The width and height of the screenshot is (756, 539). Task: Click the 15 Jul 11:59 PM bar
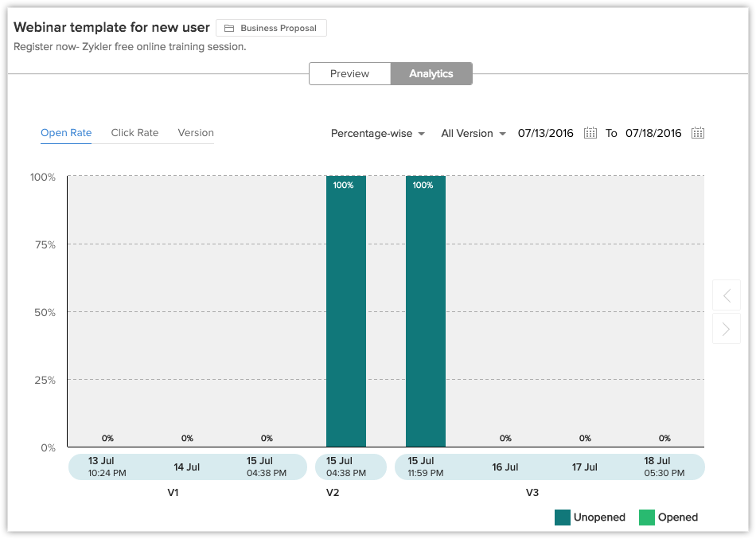click(x=426, y=311)
